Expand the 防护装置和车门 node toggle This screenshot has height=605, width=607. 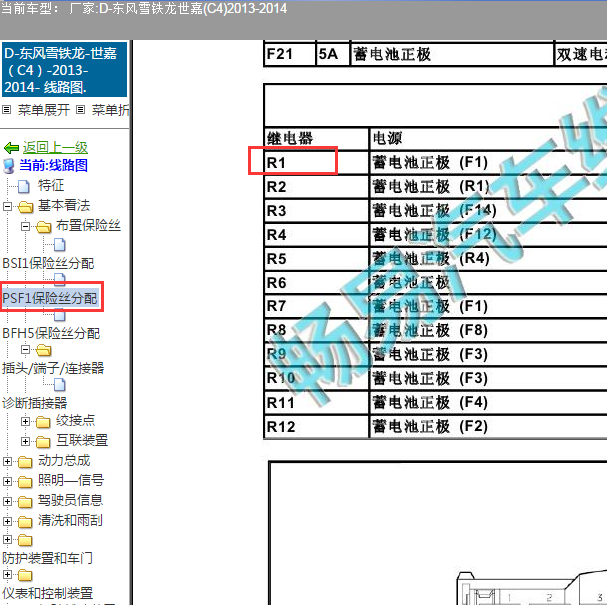pos(7,539)
